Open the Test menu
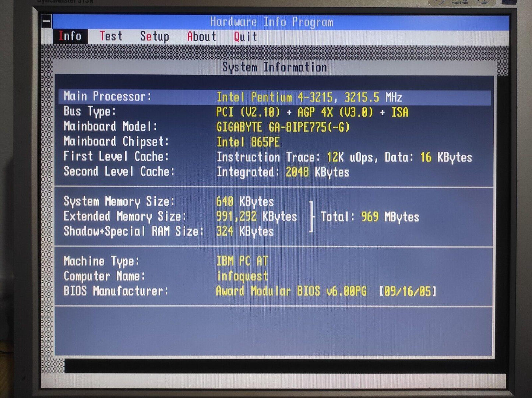This screenshot has height=398, width=532. [111, 36]
